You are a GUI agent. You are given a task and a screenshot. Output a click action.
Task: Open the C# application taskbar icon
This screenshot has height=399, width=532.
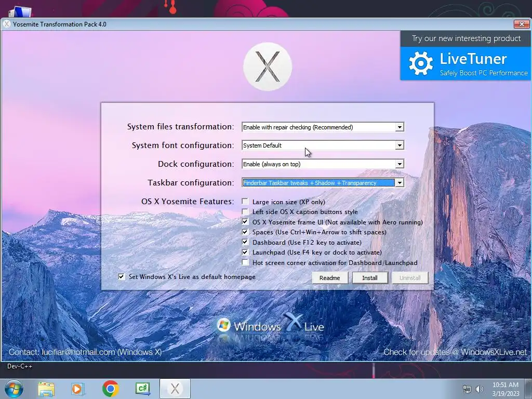coord(142,389)
